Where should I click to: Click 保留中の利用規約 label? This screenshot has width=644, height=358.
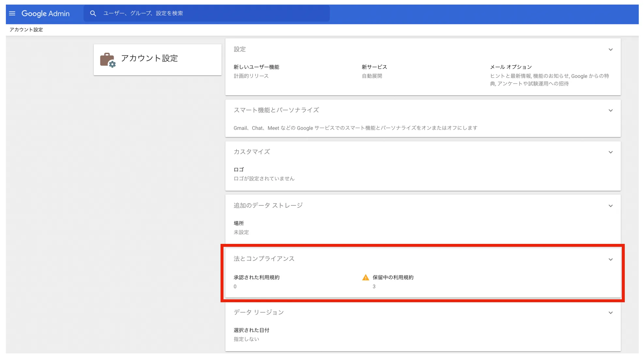point(393,277)
